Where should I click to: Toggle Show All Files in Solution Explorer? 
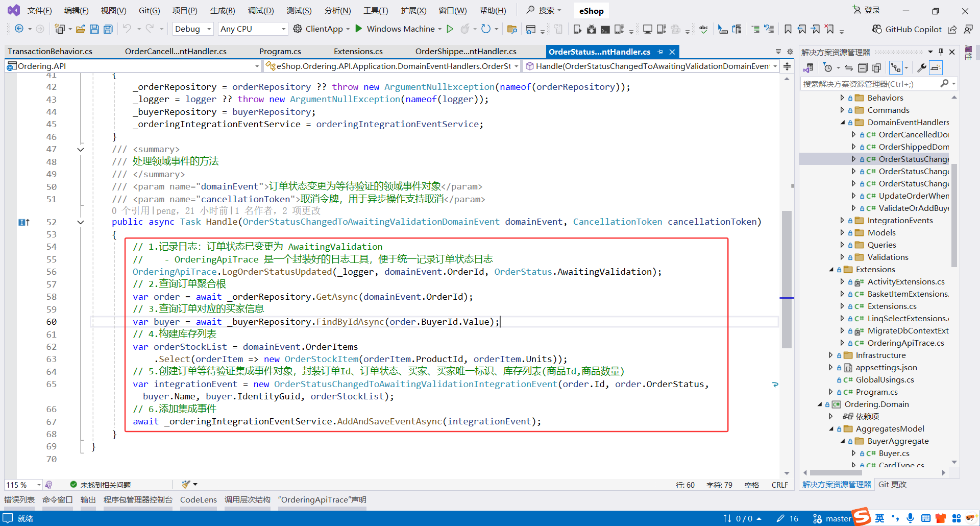(x=876, y=68)
